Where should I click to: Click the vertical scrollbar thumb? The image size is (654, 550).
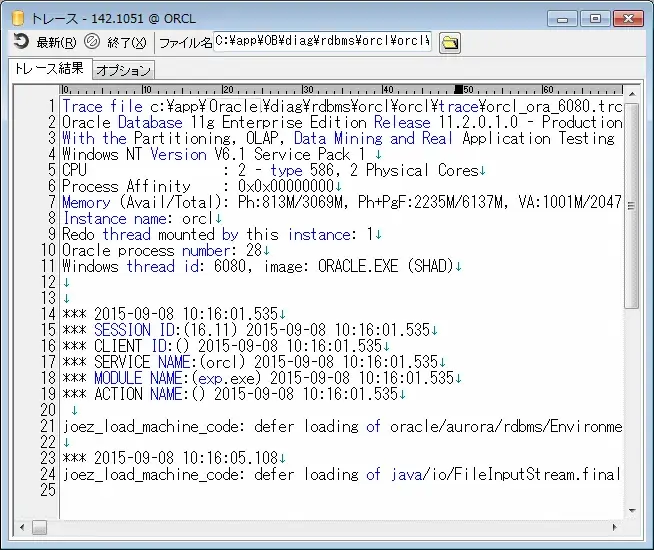[x=632, y=200]
